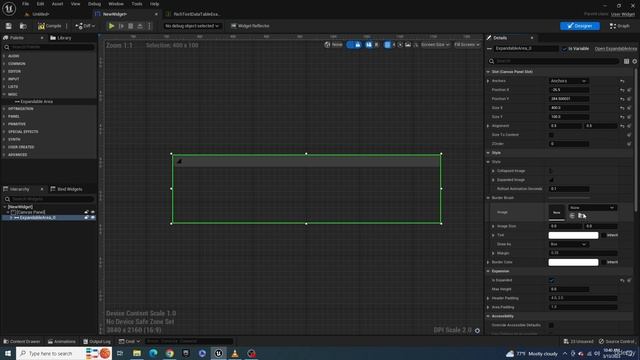Click the preview background image icon
This screenshot has width=640, height=360.
pyautogui.click(x=408, y=44)
